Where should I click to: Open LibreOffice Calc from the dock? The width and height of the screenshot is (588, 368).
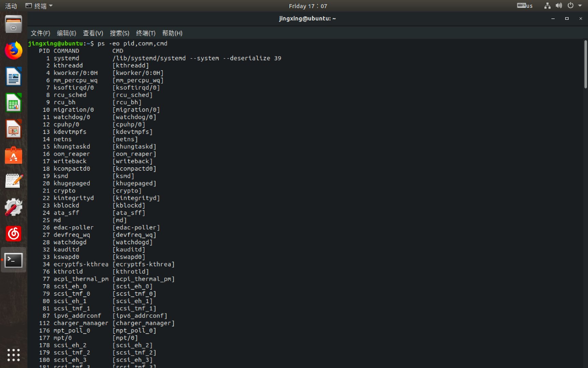click(x=14, y=103)
